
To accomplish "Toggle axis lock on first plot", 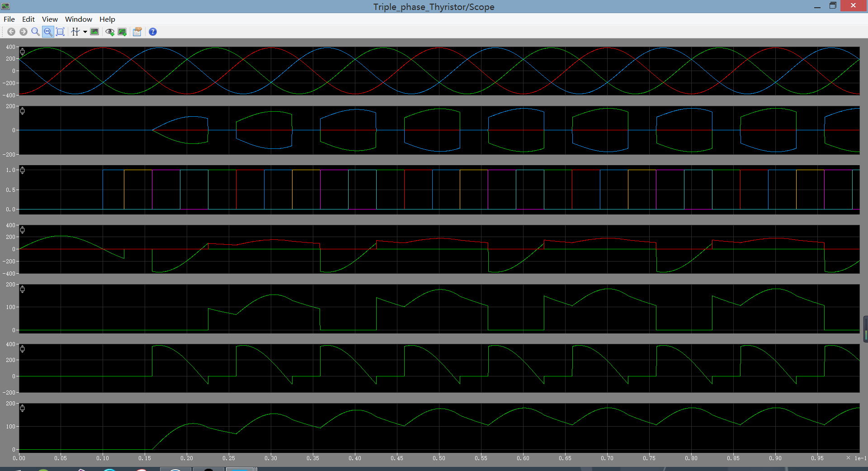I will [x=22, y=52].
